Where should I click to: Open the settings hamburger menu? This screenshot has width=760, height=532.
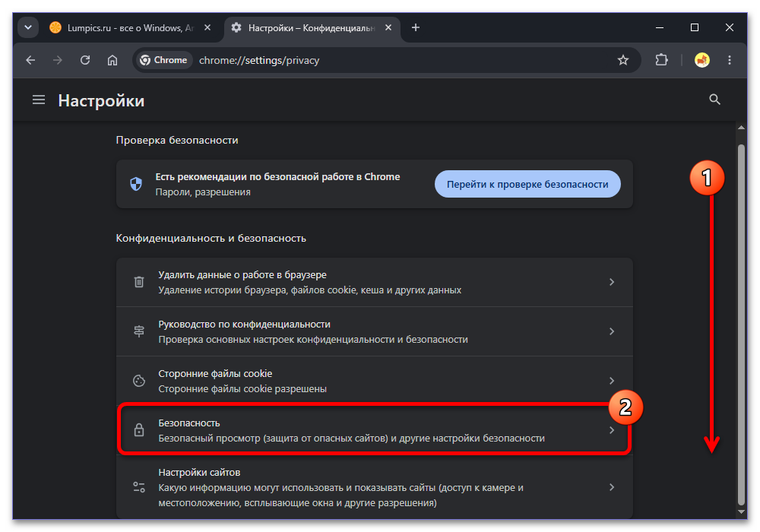click(x=39, y=100)
